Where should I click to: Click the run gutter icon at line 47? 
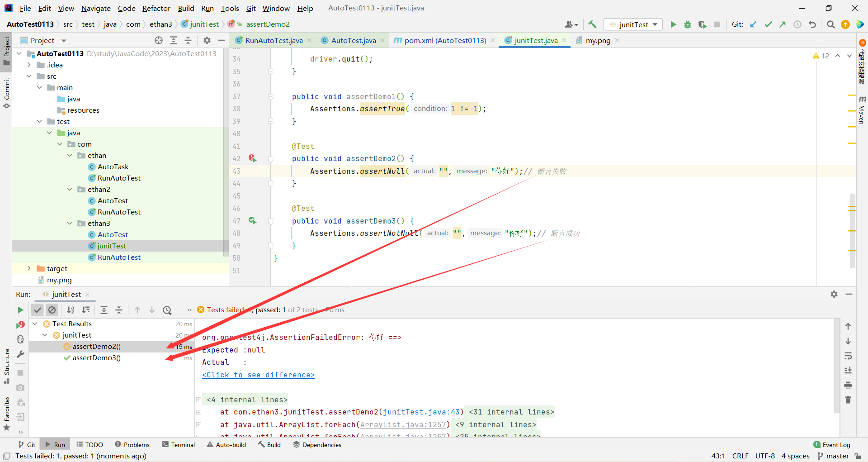tap(252, 221)
